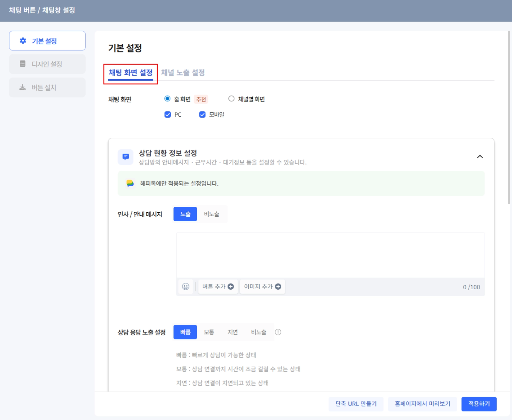Collapse the 상담 현황 정보 설정 section chevron
Viewport: 512px width, 420px height.
480,157
